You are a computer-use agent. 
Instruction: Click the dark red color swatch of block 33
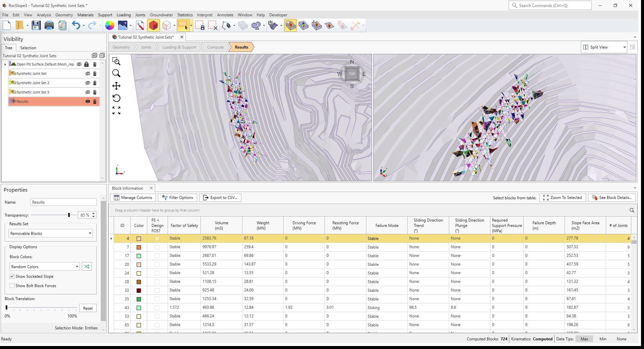139,290
